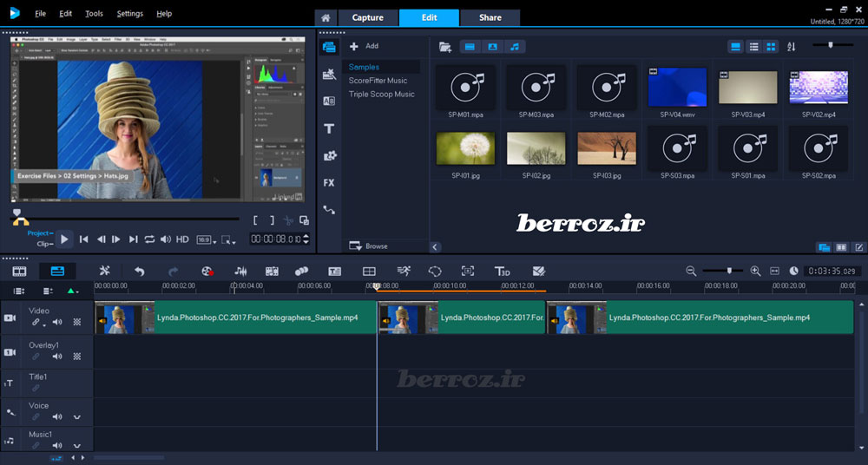Open the Subtitle Editor icon
868x465 pixels.
click(x=334, y=272)
